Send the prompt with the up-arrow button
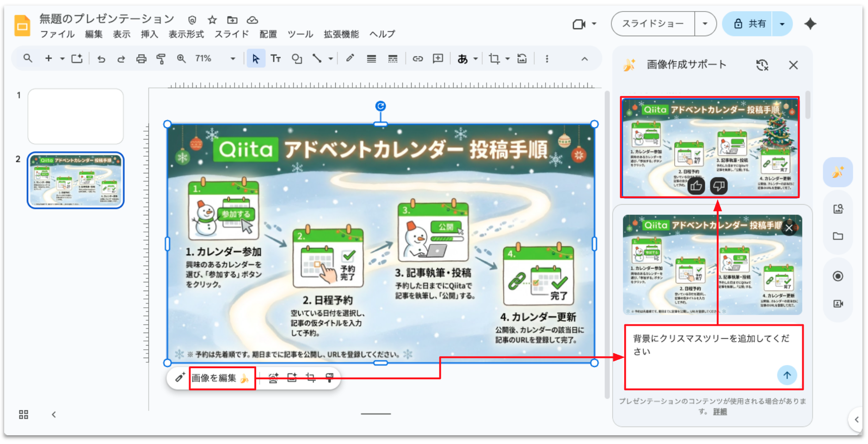Screen dimensions: 868x444 787,375
